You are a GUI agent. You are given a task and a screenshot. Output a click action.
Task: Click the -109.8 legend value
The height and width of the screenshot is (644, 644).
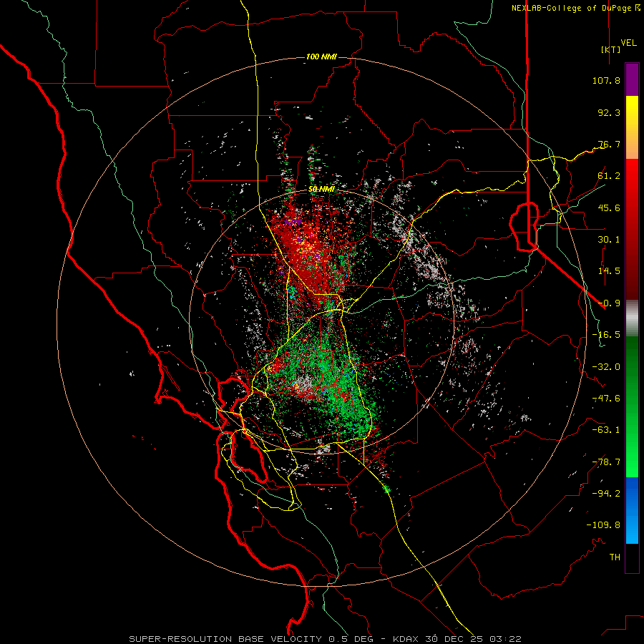604,525
